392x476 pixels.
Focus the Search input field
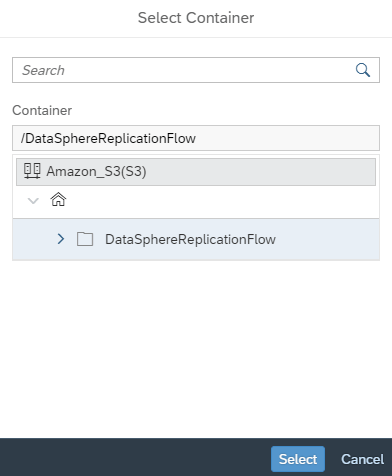[196, 70]
